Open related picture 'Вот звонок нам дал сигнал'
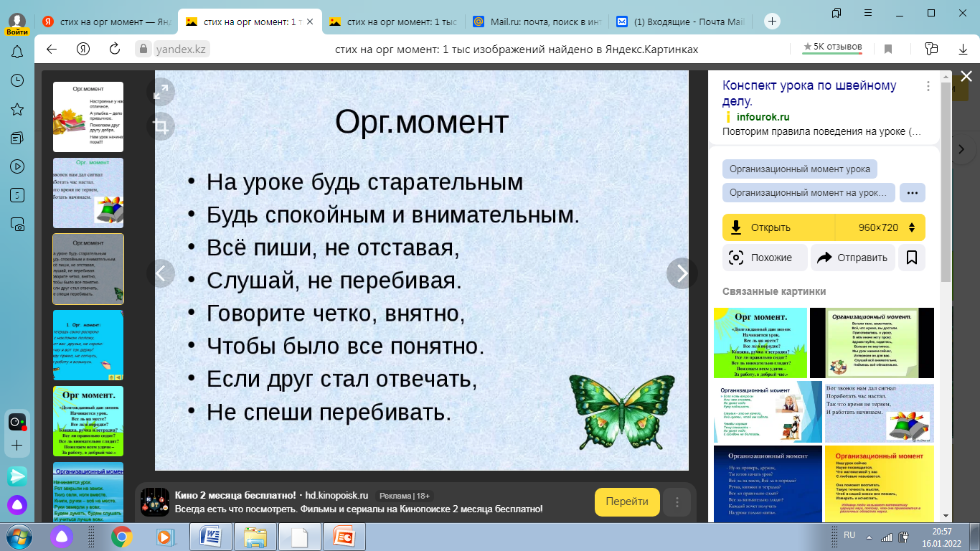This screenshot has width=980, height=551. (x=880, y=413)
